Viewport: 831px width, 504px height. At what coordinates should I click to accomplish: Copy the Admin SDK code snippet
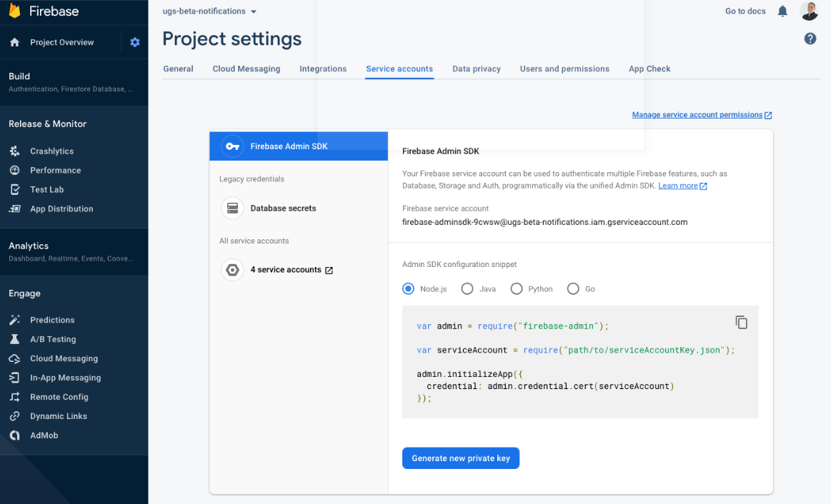coord(741,323)
